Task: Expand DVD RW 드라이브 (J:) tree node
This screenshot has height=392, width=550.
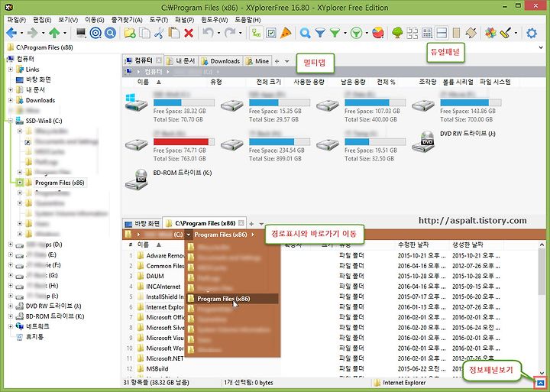Action: pos(11,306)
